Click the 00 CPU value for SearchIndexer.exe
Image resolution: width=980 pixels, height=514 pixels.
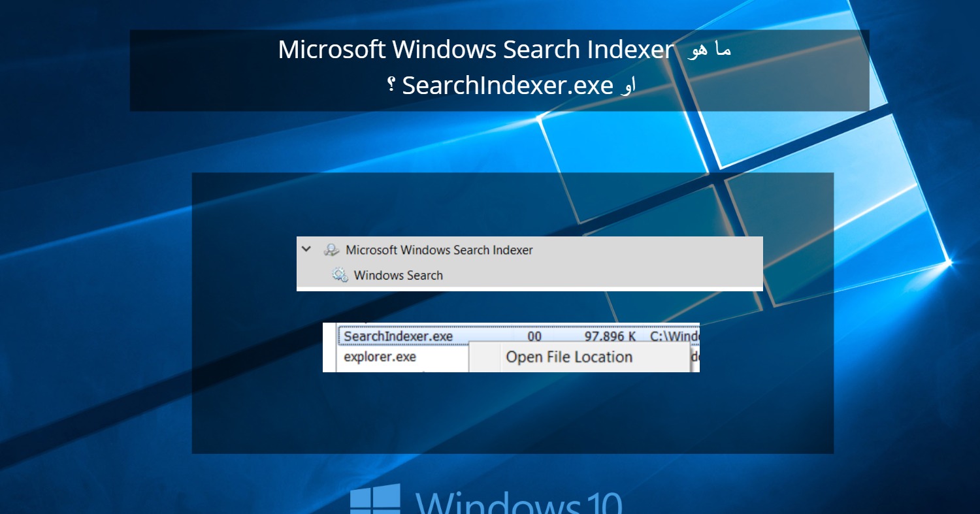pyautogui.click(x=534, y=336)
